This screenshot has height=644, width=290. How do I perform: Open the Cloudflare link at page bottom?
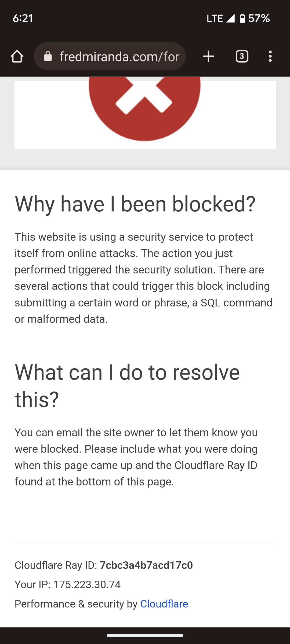(164, 604)
